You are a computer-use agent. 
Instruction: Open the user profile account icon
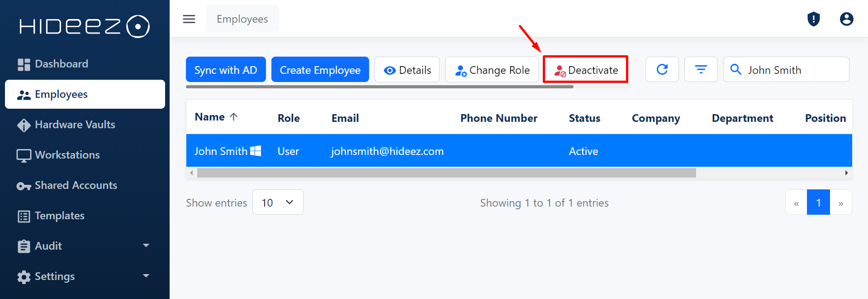(x=846, y=19)
